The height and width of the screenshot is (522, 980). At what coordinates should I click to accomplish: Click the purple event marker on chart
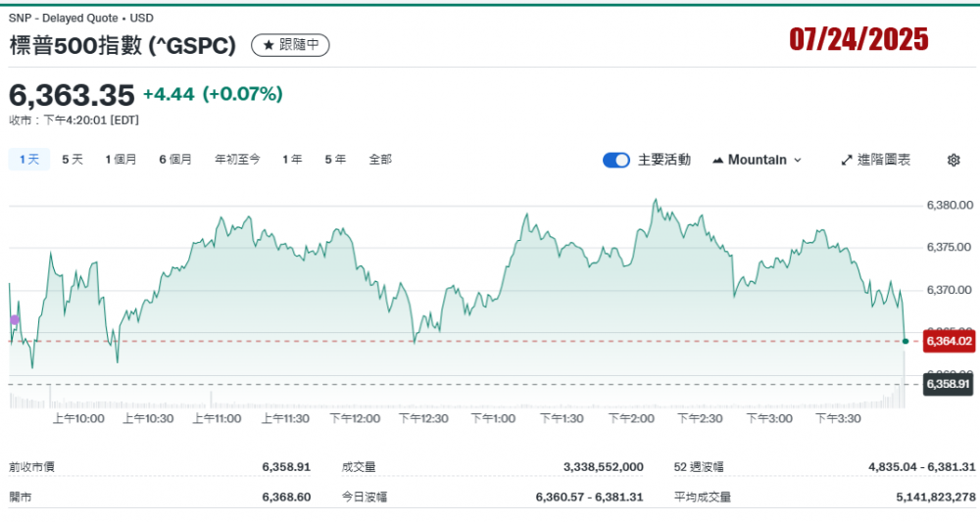(14, 320)
